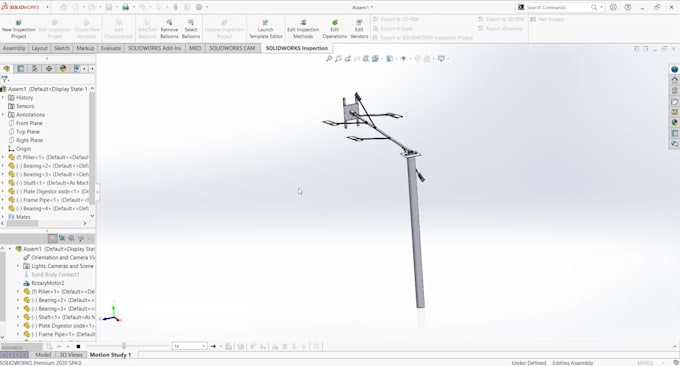680x366 pixels.
Task: Open SOLIDWORKS Resources in the task pane
Action: coord(674,80)
